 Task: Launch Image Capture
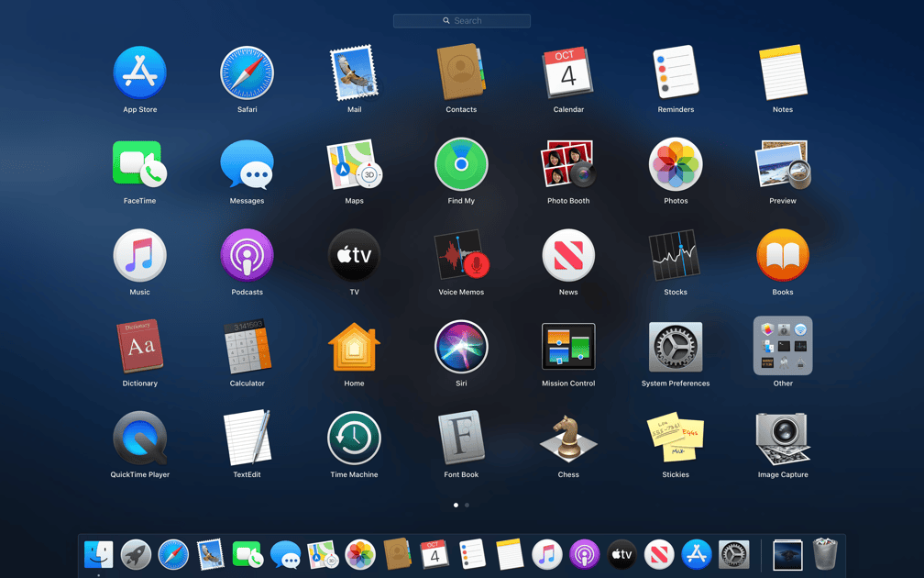[x=783, y=439]
